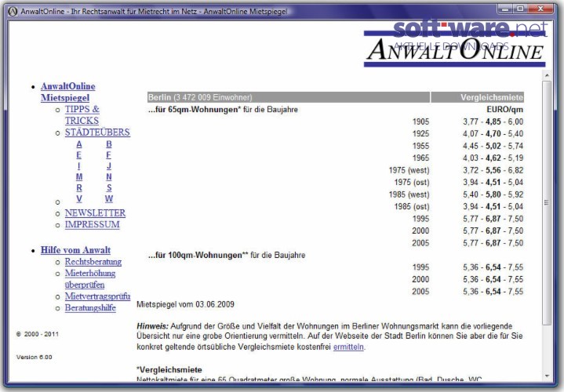564x392 pixels.
Task: Minimize the AnwaltOnline window
Action: pos(504,9)
